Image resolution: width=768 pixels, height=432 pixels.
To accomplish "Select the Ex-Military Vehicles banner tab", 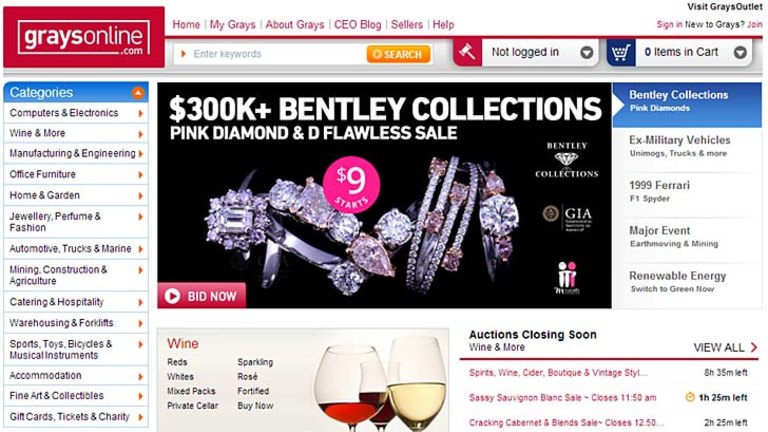I will pos(687,146).
